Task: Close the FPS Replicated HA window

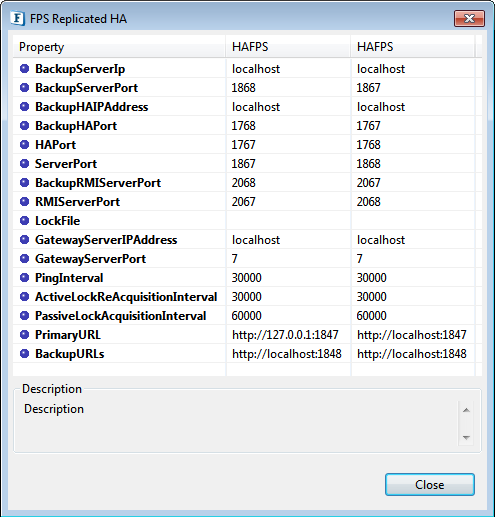Action: pos(469,18)
